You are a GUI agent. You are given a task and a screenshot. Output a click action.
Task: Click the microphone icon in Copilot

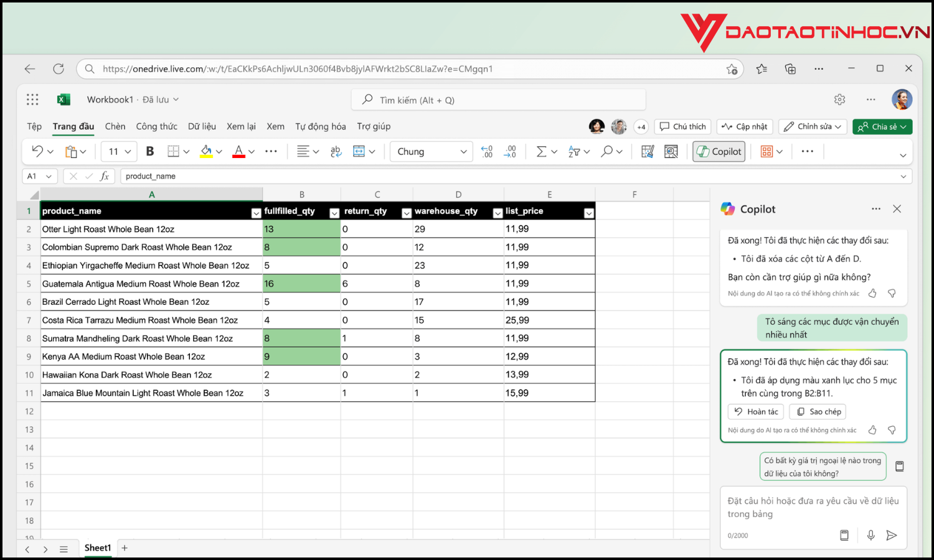[x=870, y=535]
